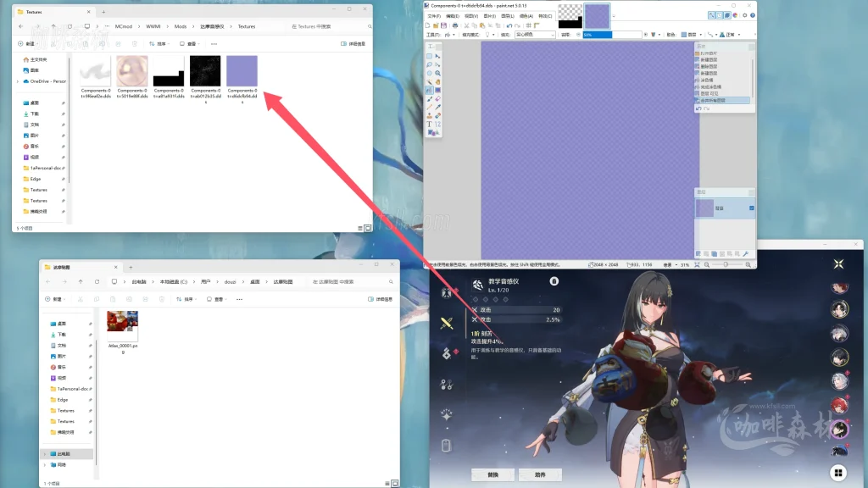Click the 替换 button in game window
868x488 pixels.
click(x=492, y=474)
